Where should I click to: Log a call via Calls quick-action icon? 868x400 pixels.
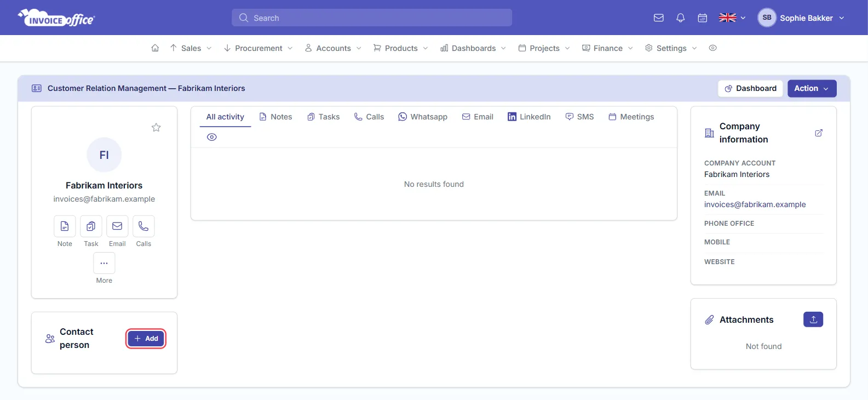pos(143,226)
